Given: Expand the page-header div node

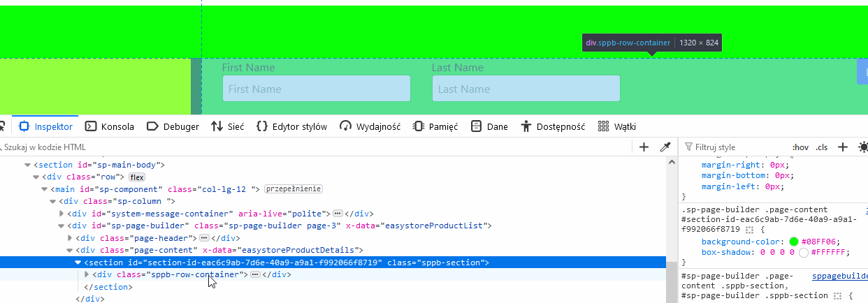Looking at the screenshot, I should tap(70, 238).
